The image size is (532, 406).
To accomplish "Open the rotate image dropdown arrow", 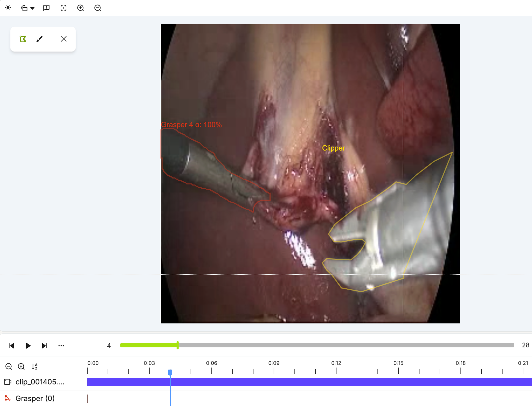I will point(32,8).
